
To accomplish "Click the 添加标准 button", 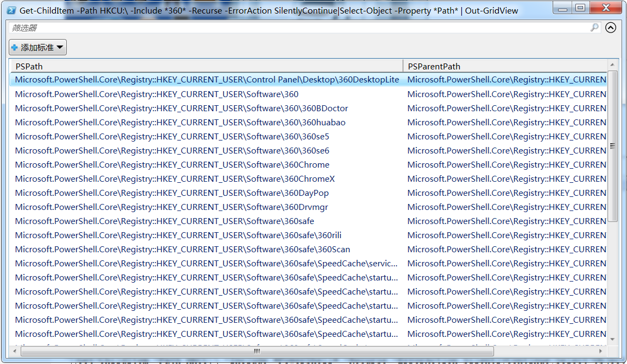I will coord(37,47).
